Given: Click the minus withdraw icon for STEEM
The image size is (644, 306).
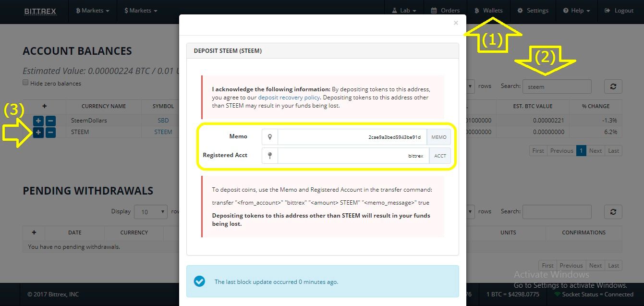Looking at the screenshot, I should pyautogui.click(x=51, y=132).
